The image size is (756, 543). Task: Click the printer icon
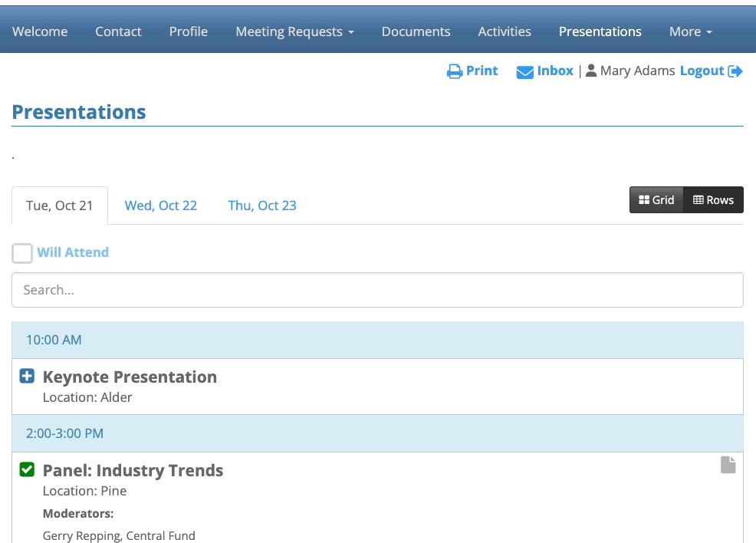click(455, 71)
